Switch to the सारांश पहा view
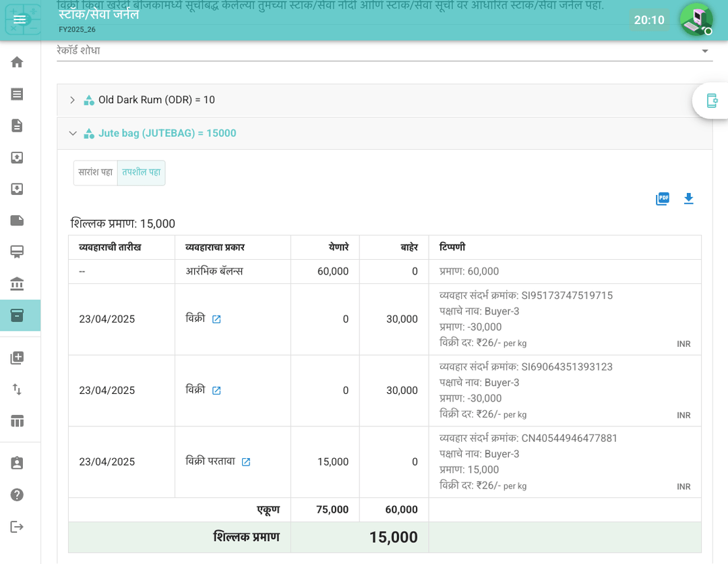Viewport: 728px width, 564px height. tap(96, 173)
